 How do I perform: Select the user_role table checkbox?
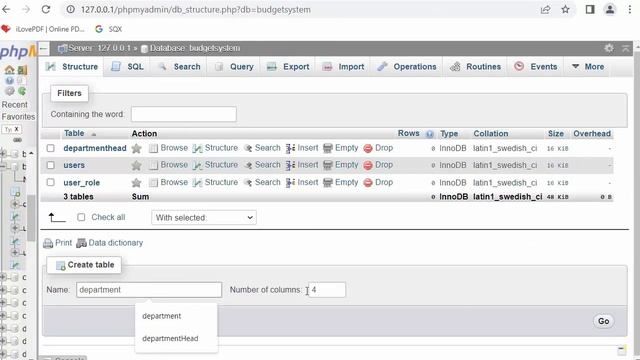tap(50, 182)
